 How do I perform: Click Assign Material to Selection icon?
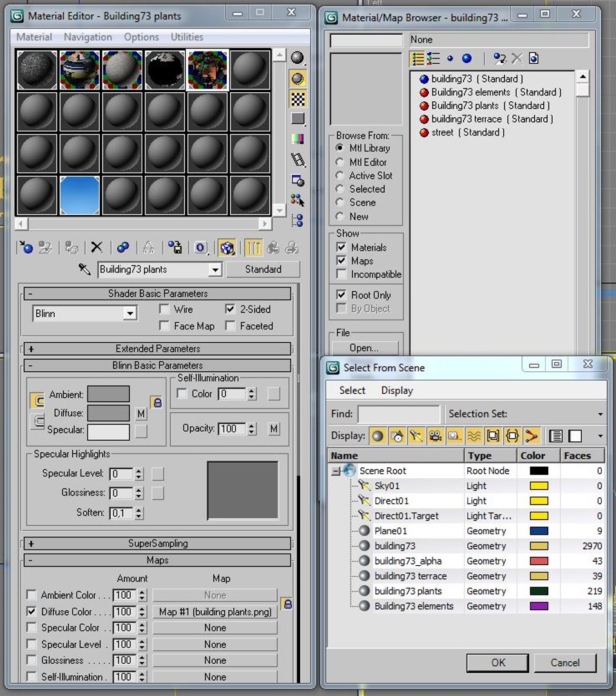(71, 247)
